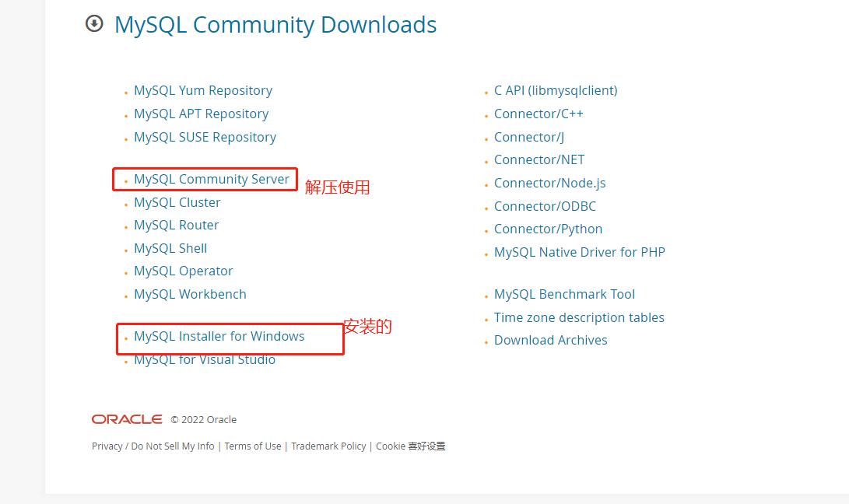Open the MySQL Community Server link

(212, 179)
